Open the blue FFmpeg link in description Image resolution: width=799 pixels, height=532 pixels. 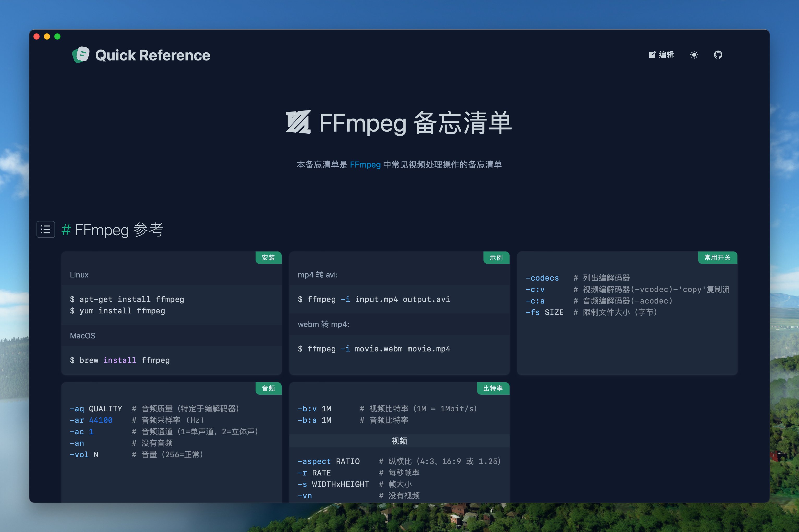tap(365, 165)
